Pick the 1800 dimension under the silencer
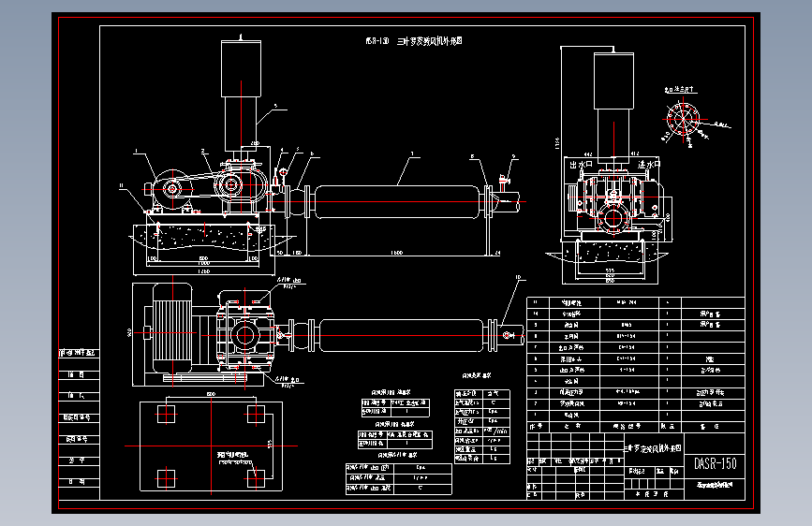The width and height of the screenshot is (812, 526). 396,253
